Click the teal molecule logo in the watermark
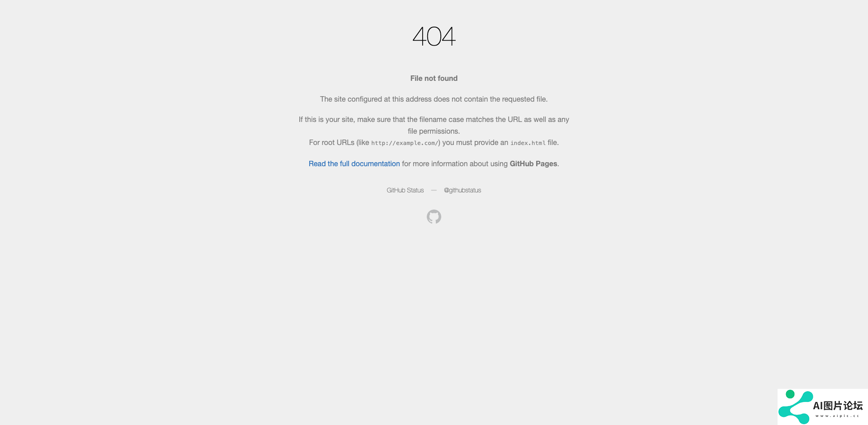The image size is (868, 425). 796,407
